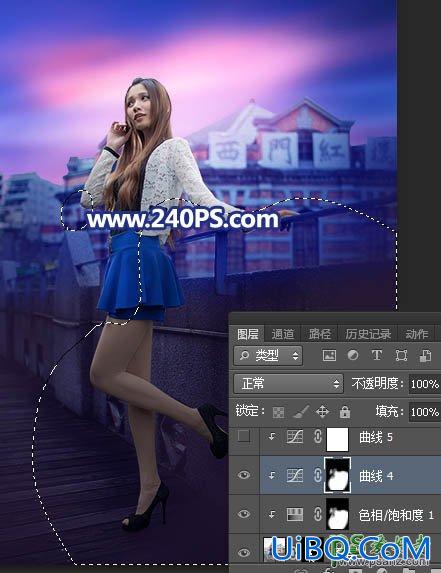
Task: Filter layers by text type icon
Action: tap(377, 355)
